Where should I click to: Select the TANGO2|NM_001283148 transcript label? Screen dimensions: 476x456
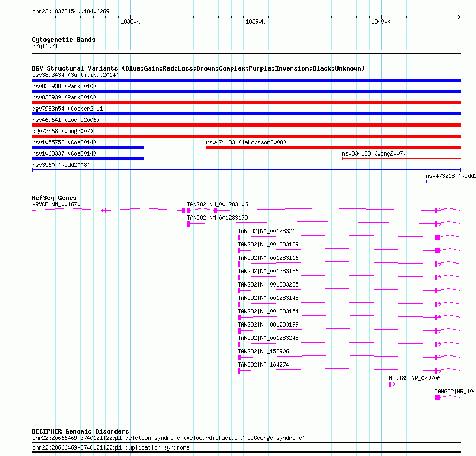click(x=268, y=298)
